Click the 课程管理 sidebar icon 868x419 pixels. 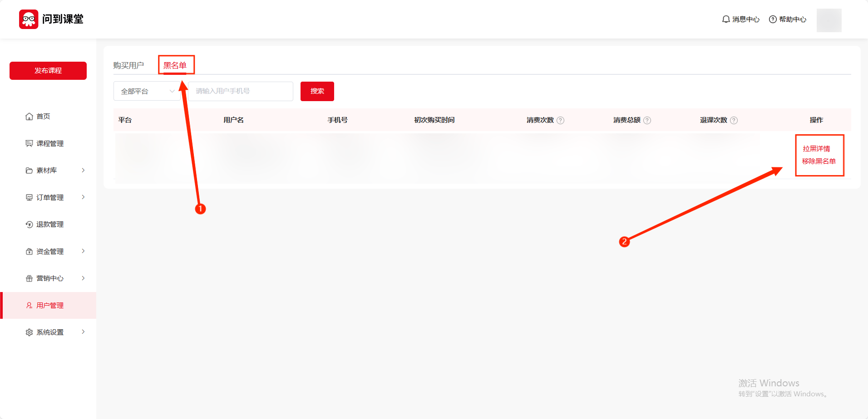(30, 143)
